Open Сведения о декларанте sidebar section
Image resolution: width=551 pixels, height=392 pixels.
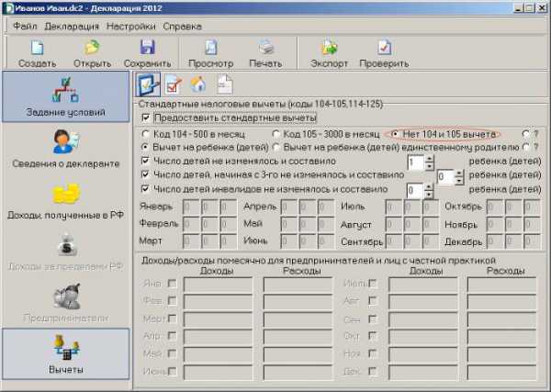66,148
